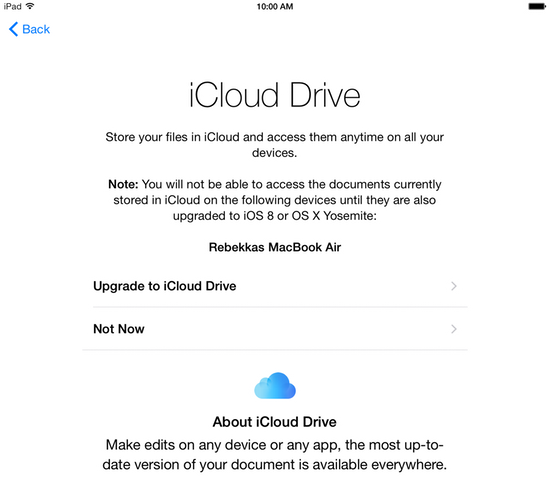550x500 pixels.
Task: Tap chevron on the Not Now row
Action: (x=454, y=329)
